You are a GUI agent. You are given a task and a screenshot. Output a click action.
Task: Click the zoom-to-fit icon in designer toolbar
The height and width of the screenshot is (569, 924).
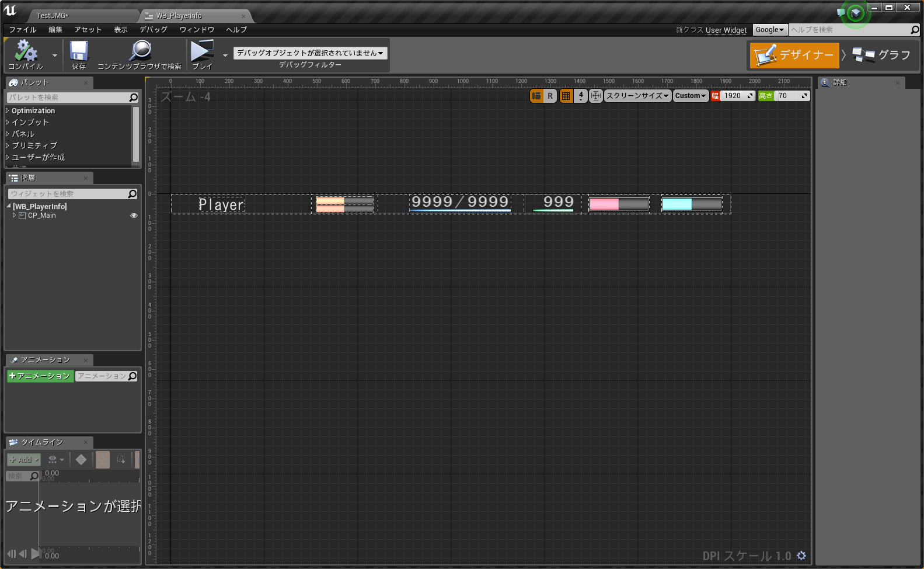click(595, 96)
